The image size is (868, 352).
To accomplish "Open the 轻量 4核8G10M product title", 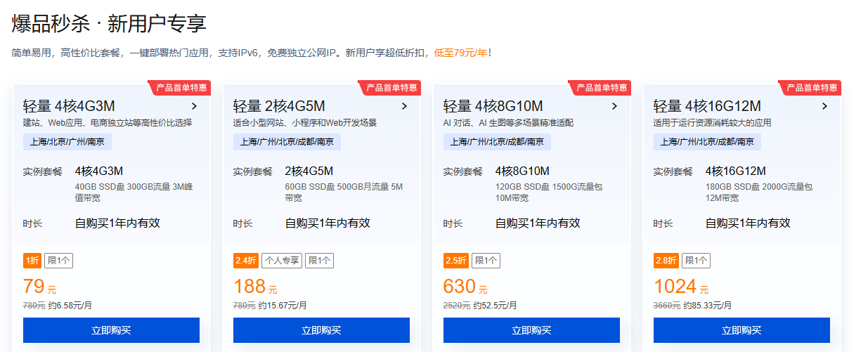I will [493, 107].
